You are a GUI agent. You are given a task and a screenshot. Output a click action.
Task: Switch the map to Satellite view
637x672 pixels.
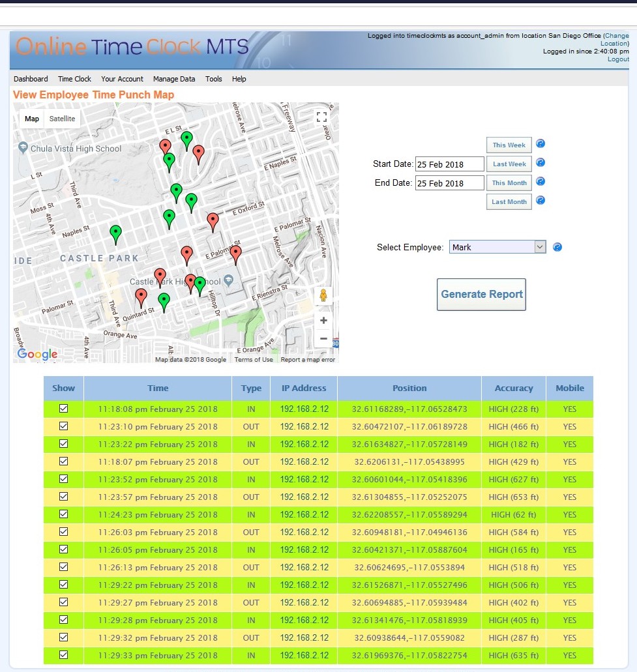point(62,119)
